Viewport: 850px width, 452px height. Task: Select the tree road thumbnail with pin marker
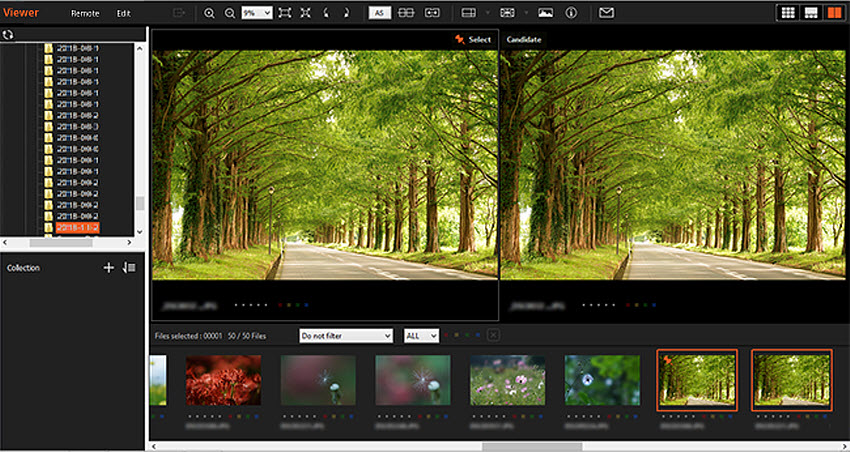point(697,380)
